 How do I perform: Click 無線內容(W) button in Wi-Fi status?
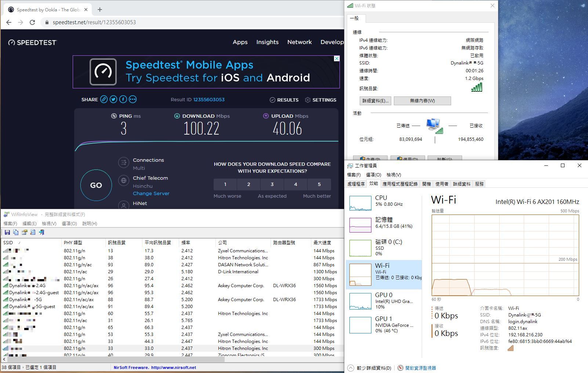[422, 101]
